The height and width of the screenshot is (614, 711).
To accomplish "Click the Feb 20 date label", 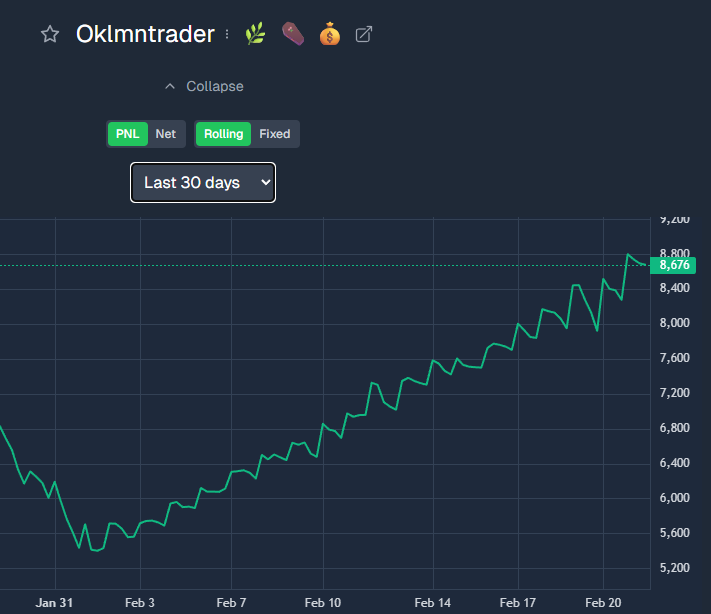I will 603,603.
